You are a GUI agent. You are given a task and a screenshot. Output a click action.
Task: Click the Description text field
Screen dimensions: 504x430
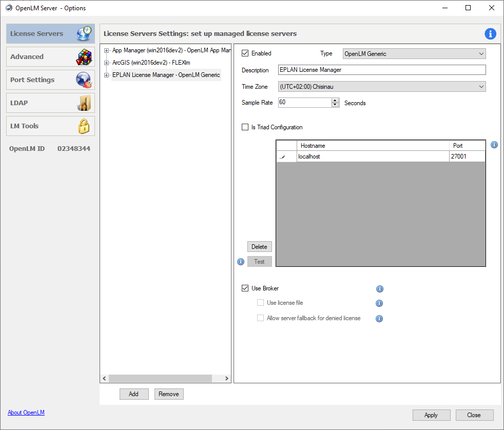pyautogui.click(x=382, y=70)
